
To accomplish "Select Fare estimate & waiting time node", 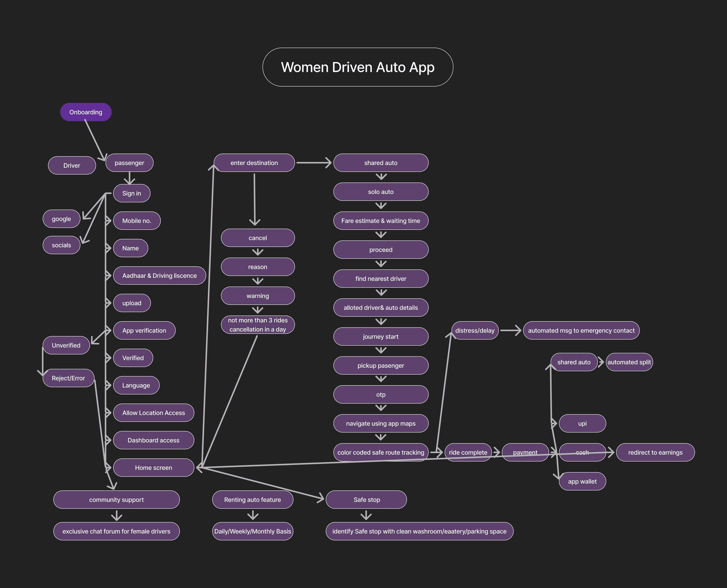I will point(381,221).
